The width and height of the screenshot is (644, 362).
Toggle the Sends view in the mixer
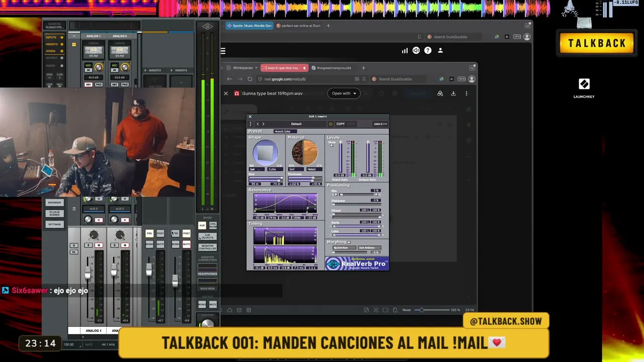(54, 51)
